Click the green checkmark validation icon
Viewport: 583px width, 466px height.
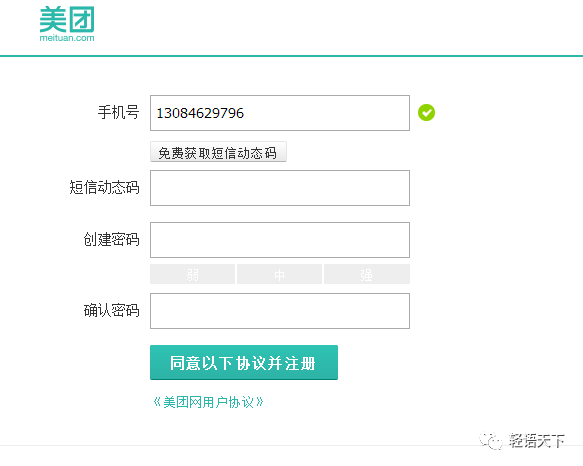(x=426, y=113)
